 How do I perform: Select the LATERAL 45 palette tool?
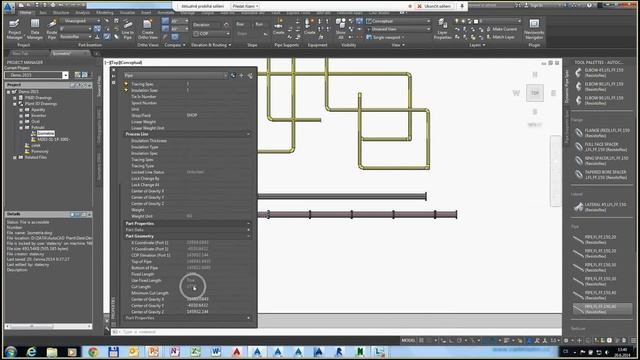coord(600,207)
